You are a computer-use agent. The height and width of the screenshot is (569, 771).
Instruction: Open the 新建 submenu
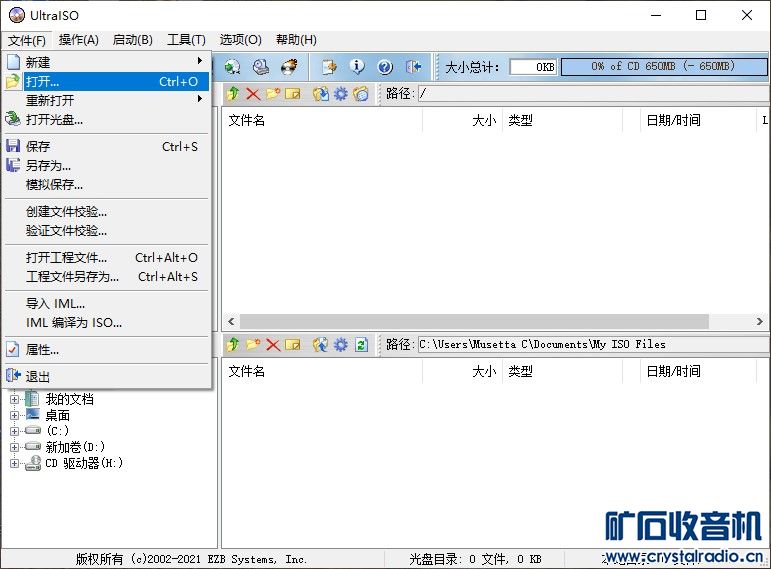pos(107,62)
